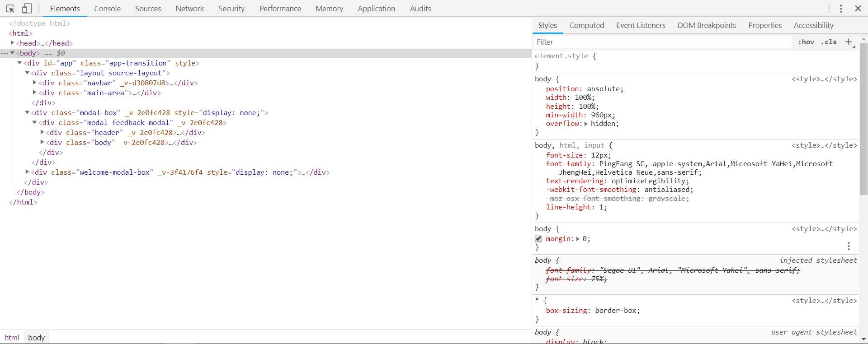Open the Performance tab

(280, 9)
